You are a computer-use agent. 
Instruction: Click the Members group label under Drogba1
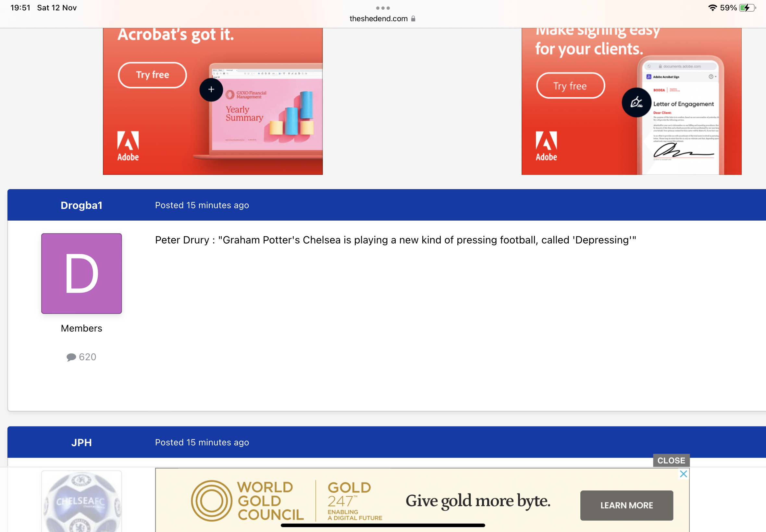point(81,328)
